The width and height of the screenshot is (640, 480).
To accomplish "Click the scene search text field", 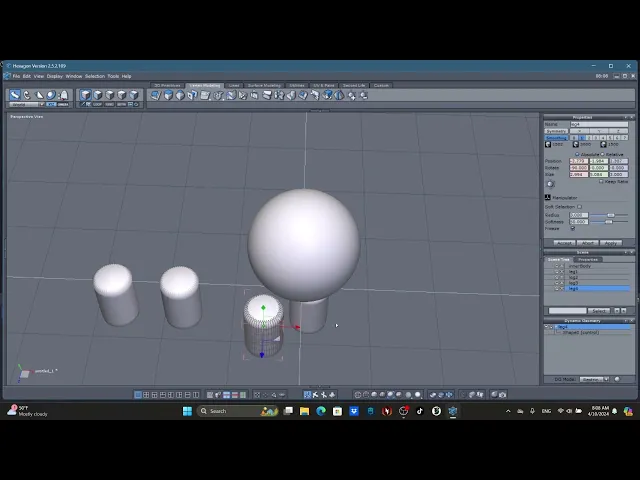I will (x=567, y=311).
